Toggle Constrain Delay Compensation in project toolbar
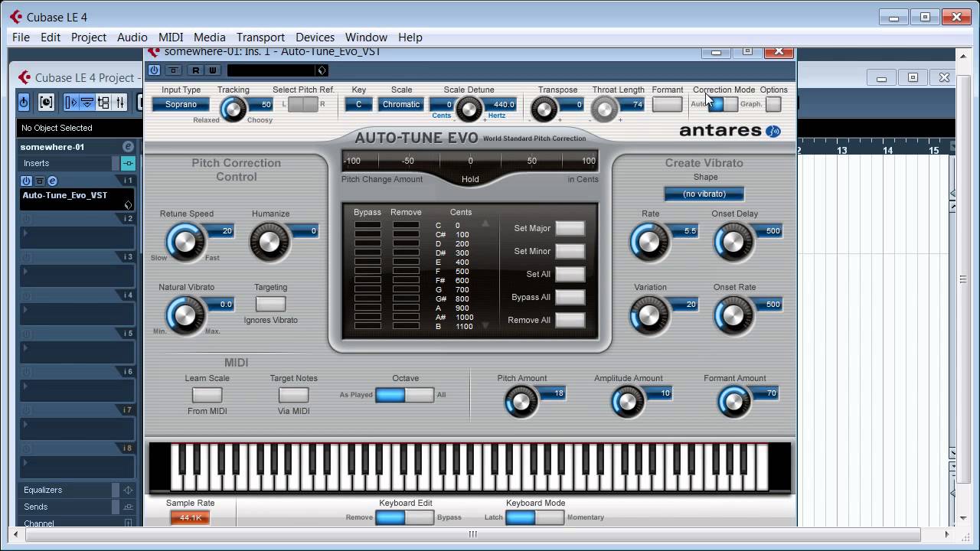This screenshot has width=980, height=551. tap(46, 102)
